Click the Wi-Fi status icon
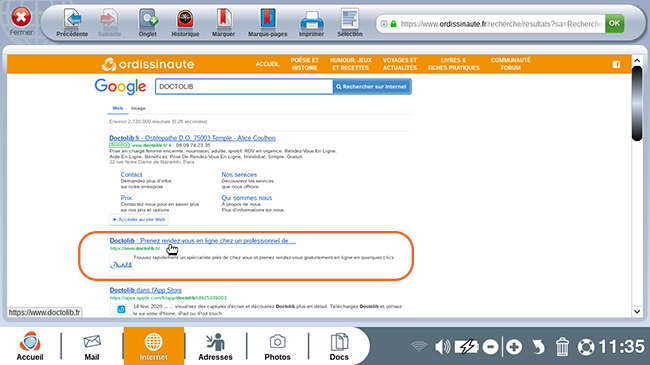650x365 pixels. click(419, 346)
